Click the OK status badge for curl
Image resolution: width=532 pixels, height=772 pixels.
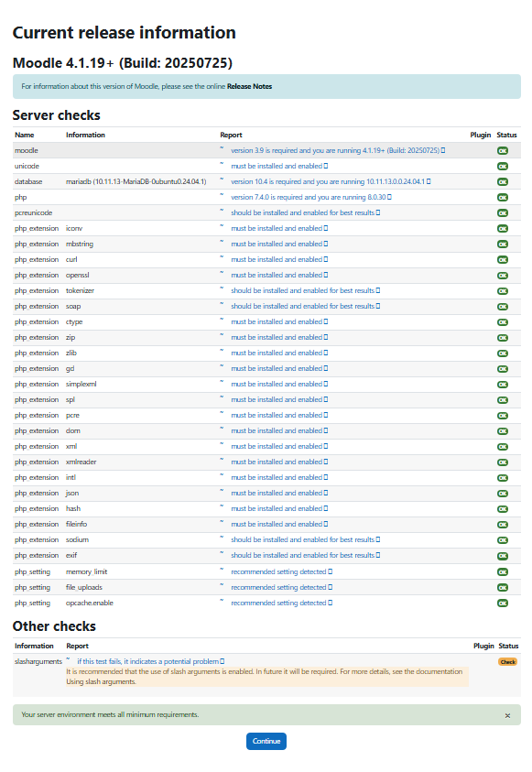pos(503,260)
